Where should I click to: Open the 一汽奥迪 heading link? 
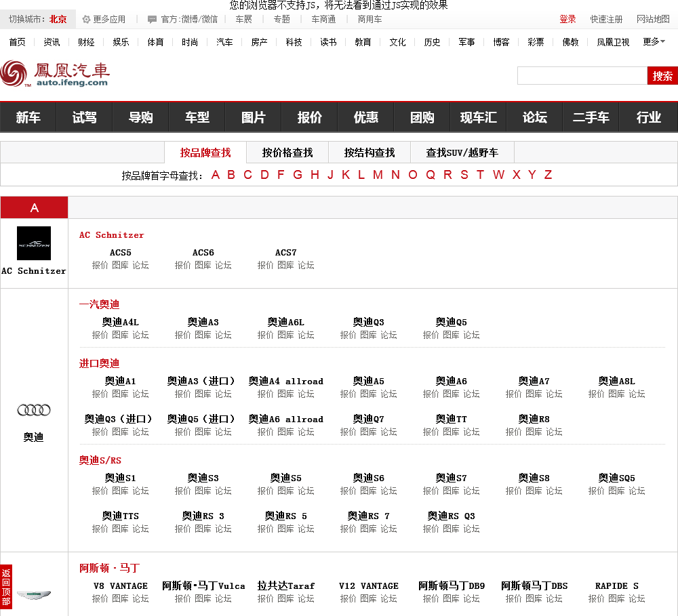pyautogui.click(x=100, y=304)
